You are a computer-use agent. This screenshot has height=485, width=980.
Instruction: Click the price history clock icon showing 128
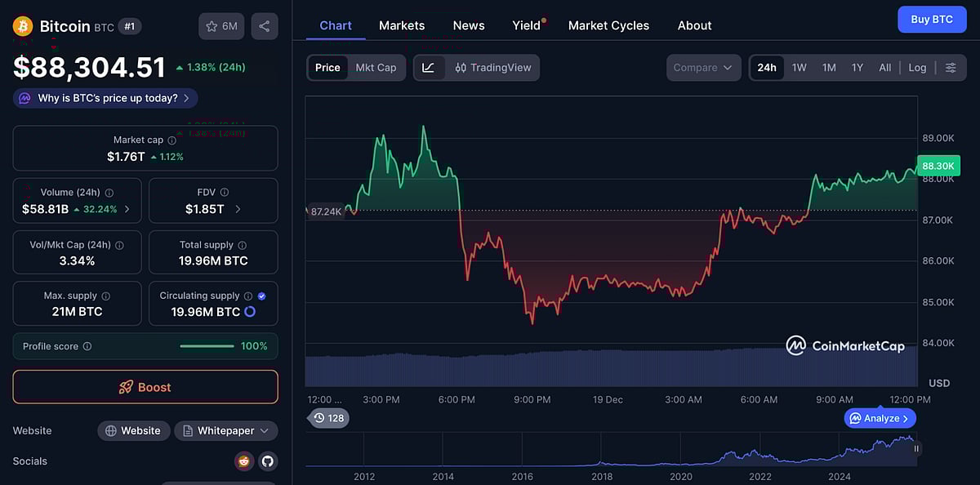click(328, 417)
